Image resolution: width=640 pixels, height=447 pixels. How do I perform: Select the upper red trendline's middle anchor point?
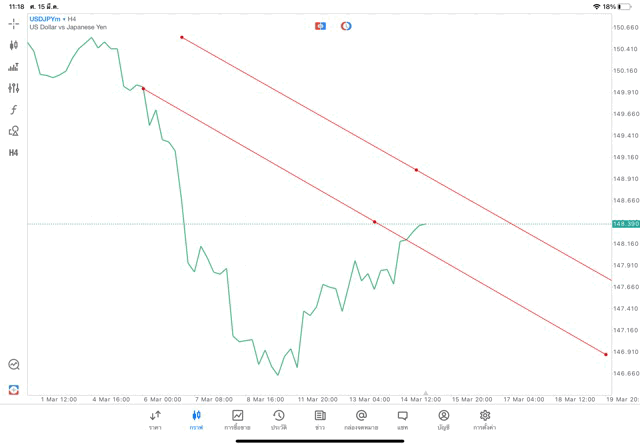416,170
